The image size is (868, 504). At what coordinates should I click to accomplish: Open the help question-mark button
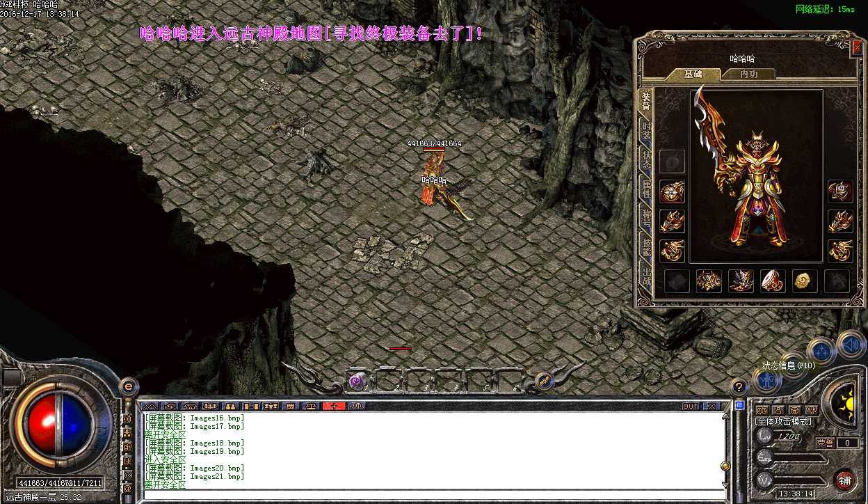(739, 386)
